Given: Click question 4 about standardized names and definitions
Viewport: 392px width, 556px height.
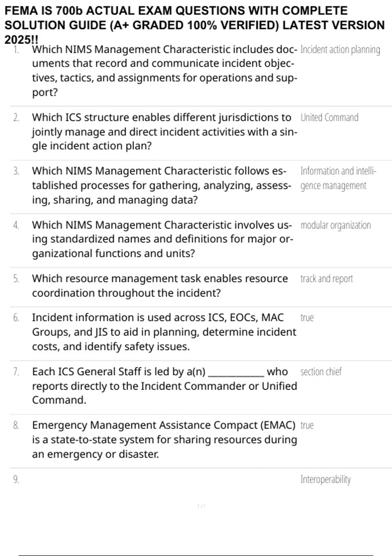Looking at the screenshot, I should [162, 239].
